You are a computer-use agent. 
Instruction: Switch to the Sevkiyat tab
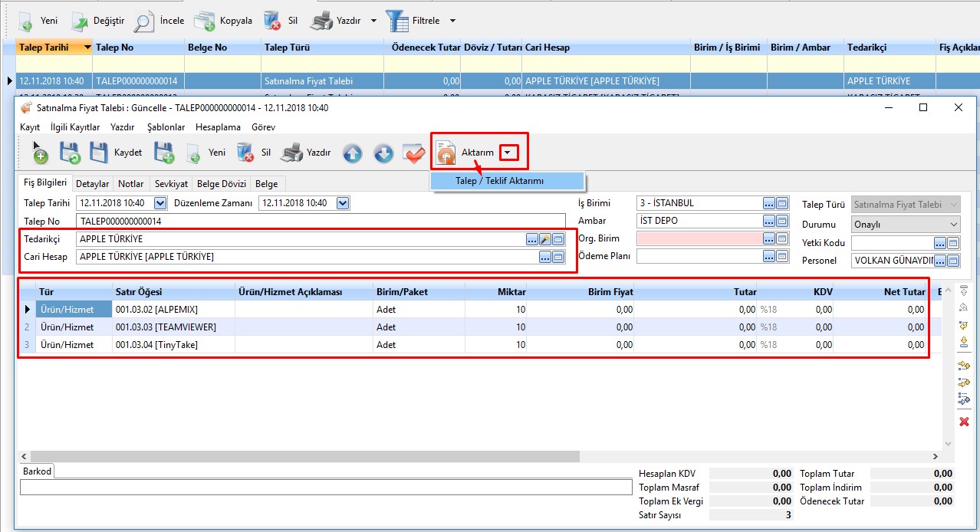tap(171, 184)
